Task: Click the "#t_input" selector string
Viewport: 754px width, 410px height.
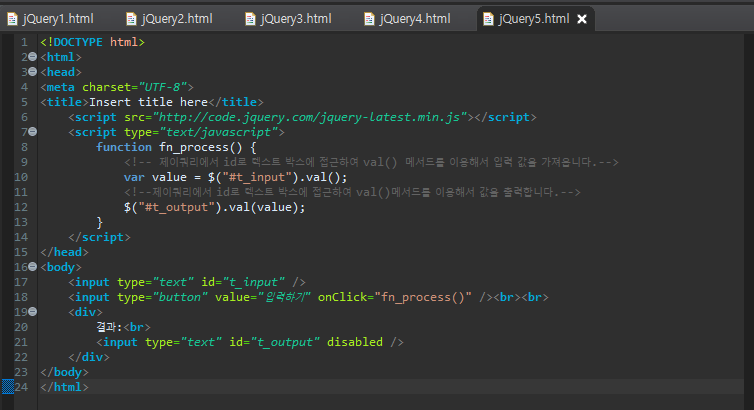Action: tap(256, 177)
